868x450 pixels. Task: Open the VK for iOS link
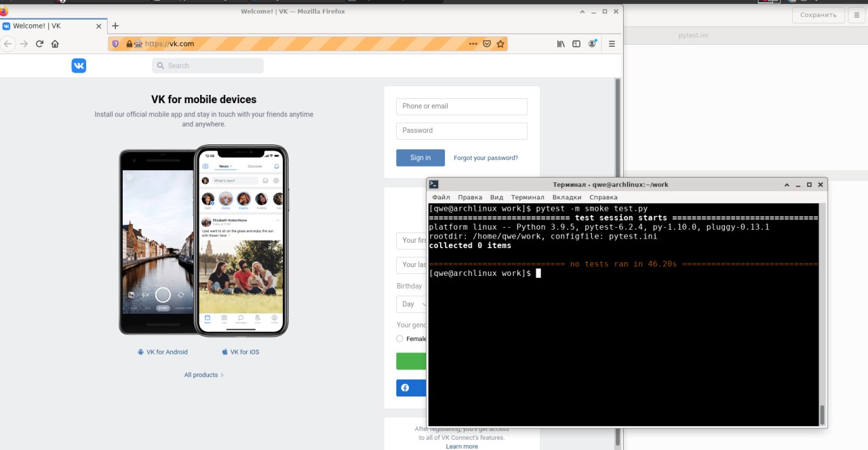tap(240, 352)
